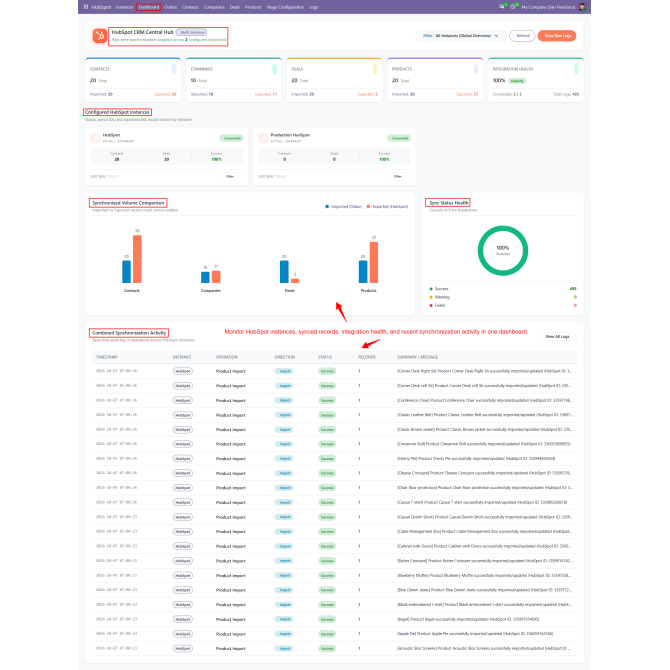The height and width of the screenshot is (670, 670).
Task: Open the Deals menu item
Action: point(235,7)
